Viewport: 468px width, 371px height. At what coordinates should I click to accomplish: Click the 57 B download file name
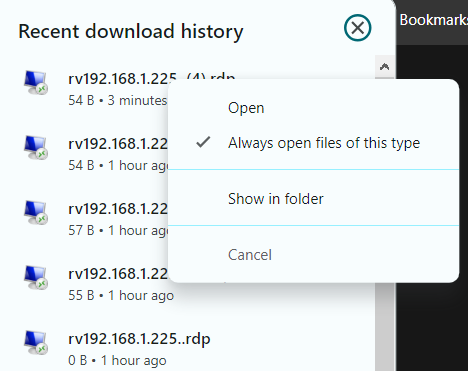118,209
